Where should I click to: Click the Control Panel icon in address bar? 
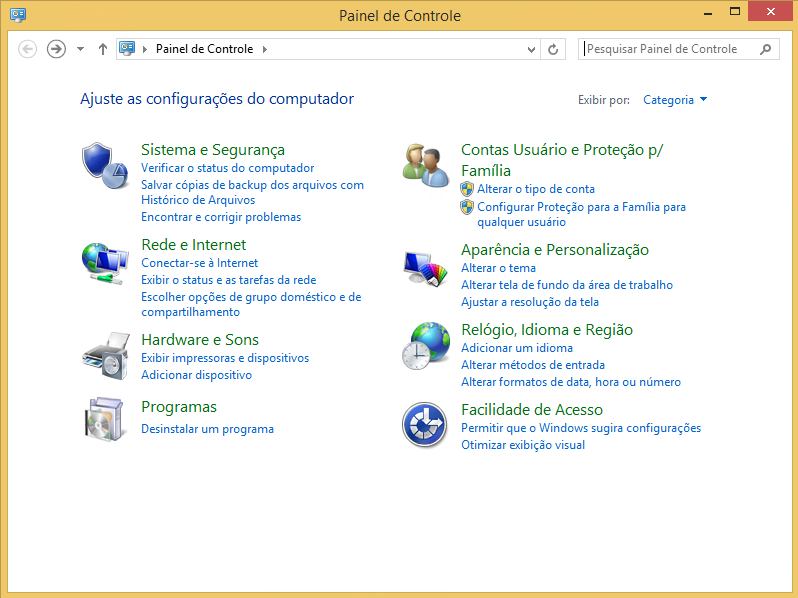pyautogui.click(x=127, y=49)
